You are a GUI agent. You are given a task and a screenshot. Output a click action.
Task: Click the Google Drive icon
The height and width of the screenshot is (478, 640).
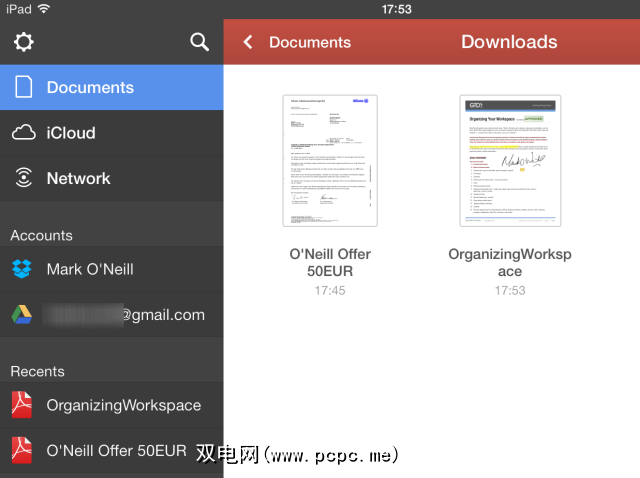[x=22, y=315]
